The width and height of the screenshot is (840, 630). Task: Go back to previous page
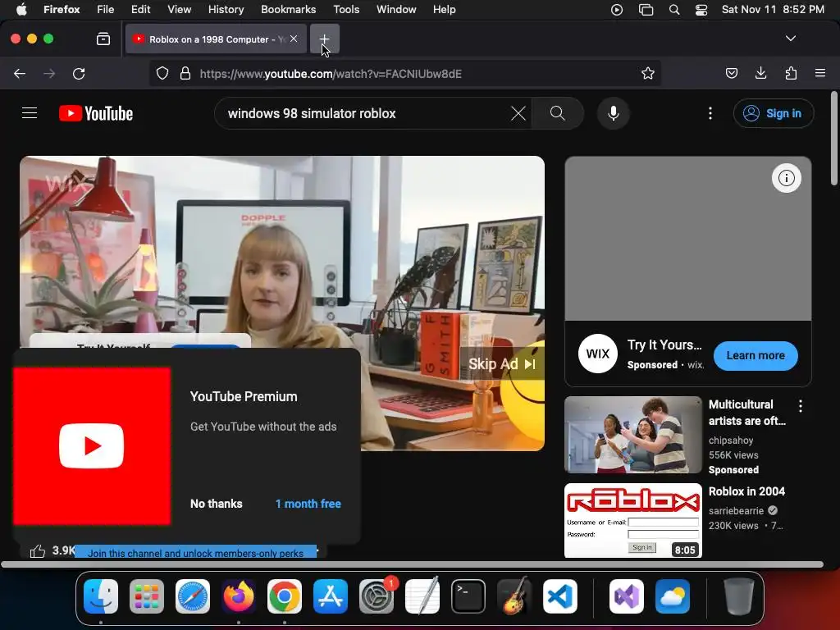20,73
